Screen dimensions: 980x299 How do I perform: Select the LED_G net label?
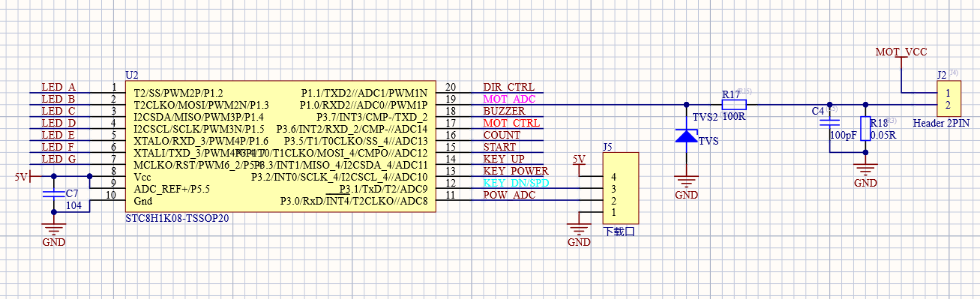58,160
